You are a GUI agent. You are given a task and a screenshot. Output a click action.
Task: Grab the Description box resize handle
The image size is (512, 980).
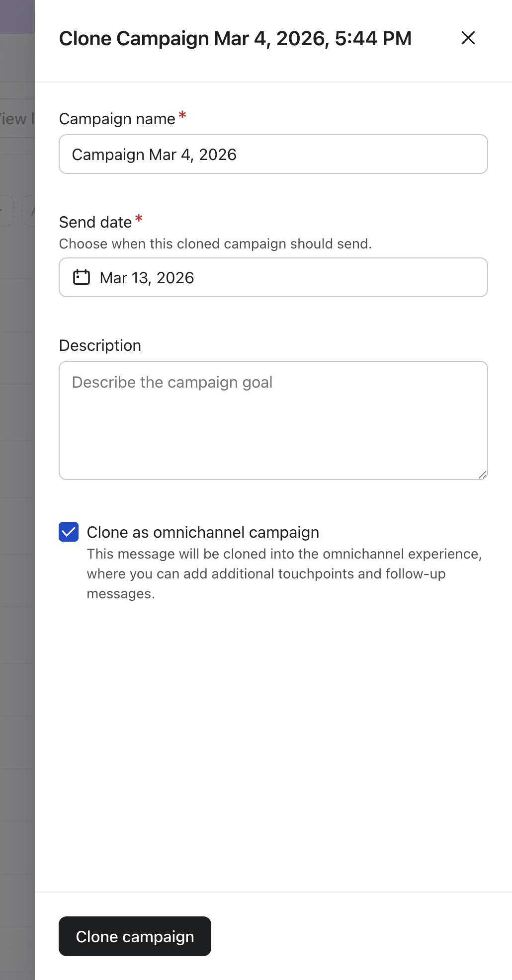[482, 475]
